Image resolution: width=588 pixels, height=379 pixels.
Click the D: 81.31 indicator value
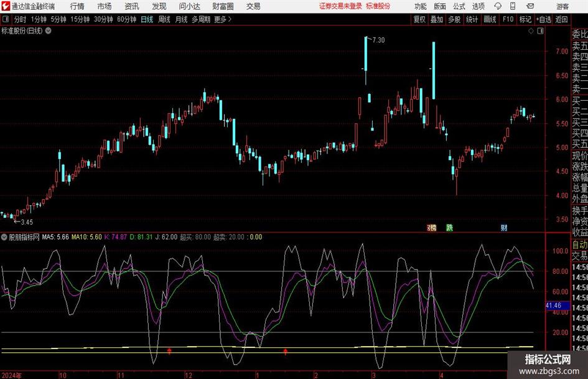(x=141, y=237)
